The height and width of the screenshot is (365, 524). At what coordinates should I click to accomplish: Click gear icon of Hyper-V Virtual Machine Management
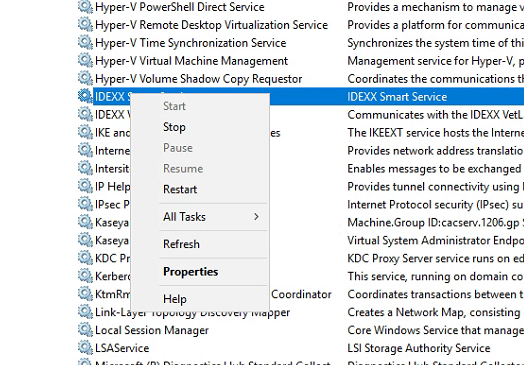[85, 61]
